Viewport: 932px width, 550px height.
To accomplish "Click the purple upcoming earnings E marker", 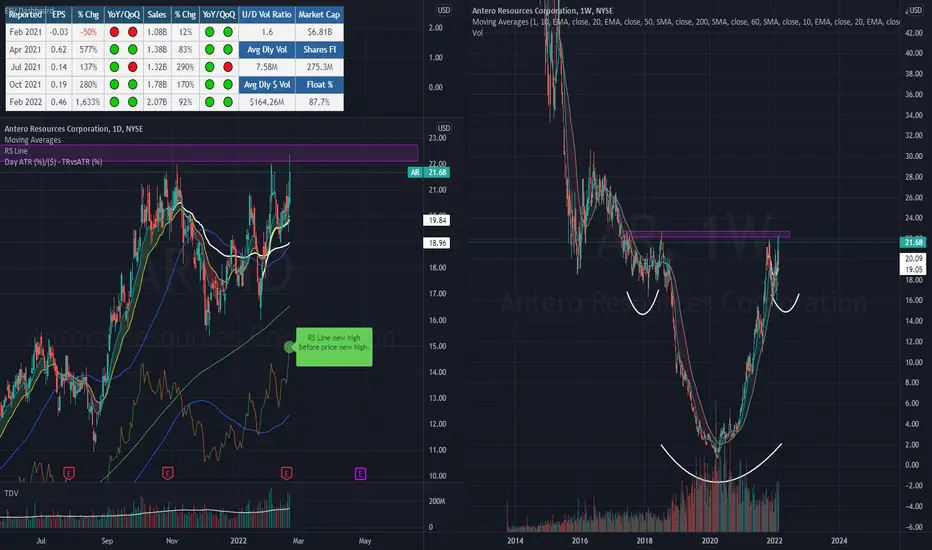I will [x=360, y=473].
